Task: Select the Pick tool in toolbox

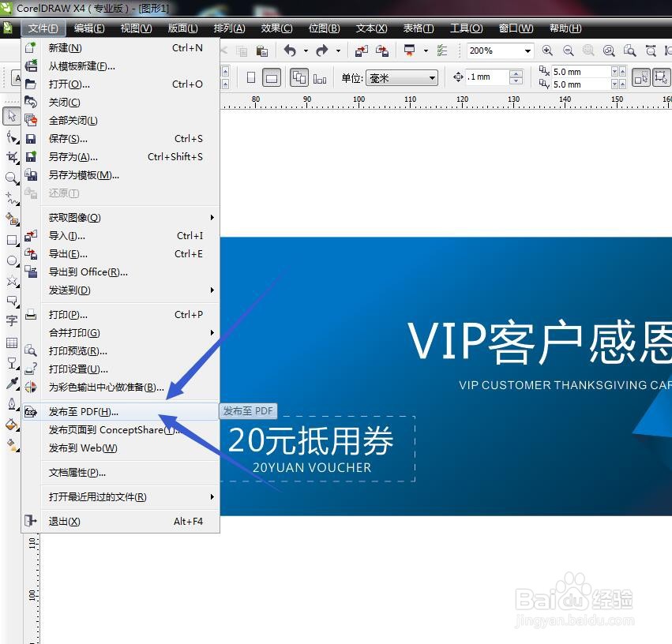Action: tap(12, 116)
